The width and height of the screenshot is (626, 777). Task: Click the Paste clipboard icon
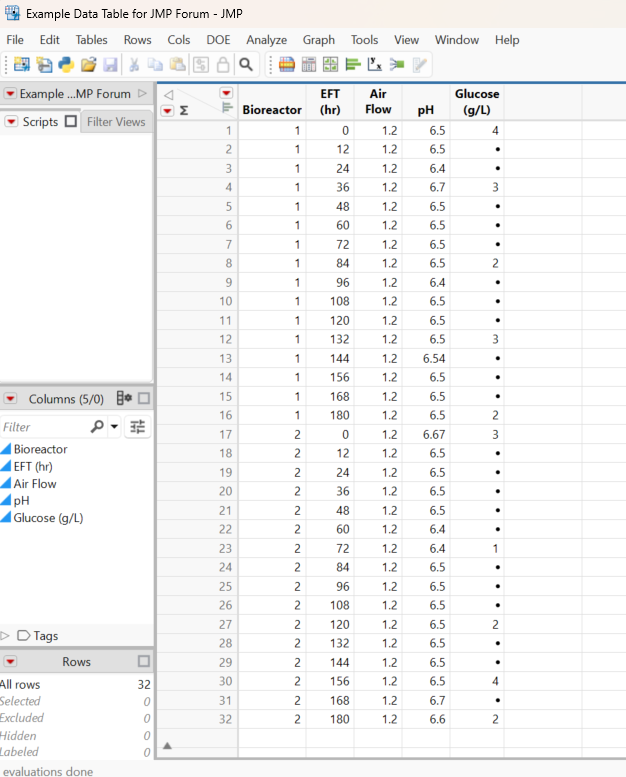click(177, 64)
